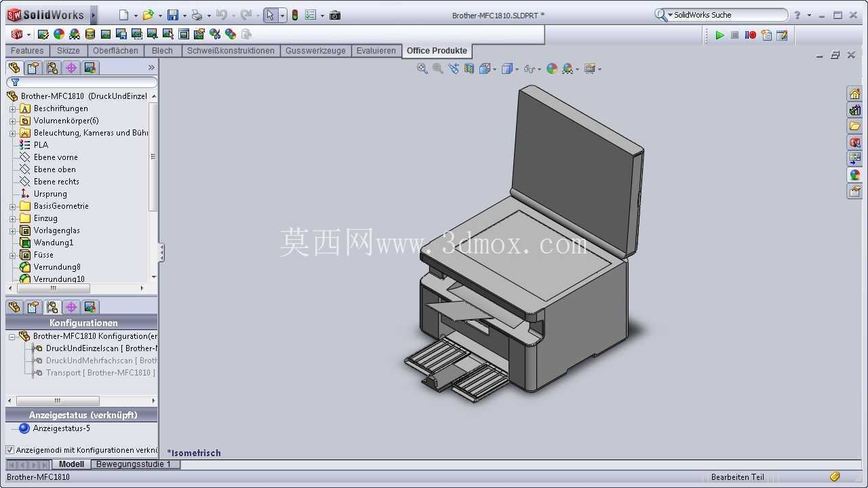Open Options checklist icon in top toolbar
868x488 pixels.
311,15
